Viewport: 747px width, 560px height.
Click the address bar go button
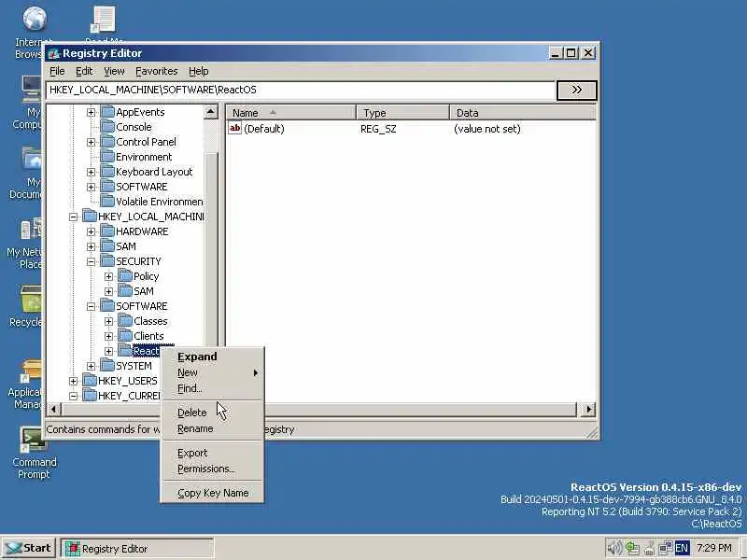click(576, 90)
